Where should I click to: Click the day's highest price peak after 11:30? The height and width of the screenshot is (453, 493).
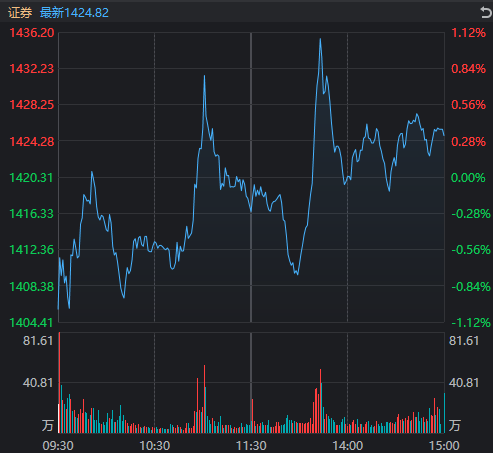point(320,39)
